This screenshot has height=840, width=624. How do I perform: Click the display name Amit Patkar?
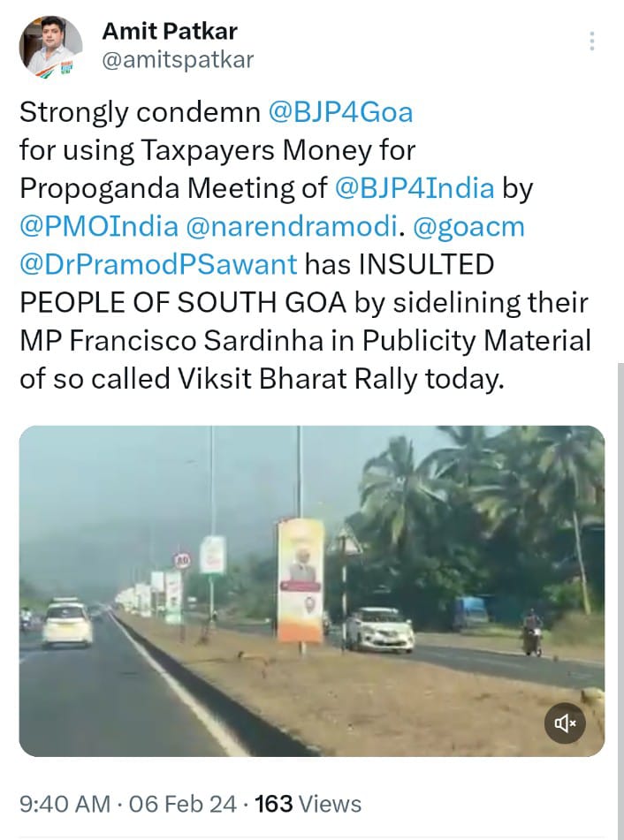coord(169,32)
